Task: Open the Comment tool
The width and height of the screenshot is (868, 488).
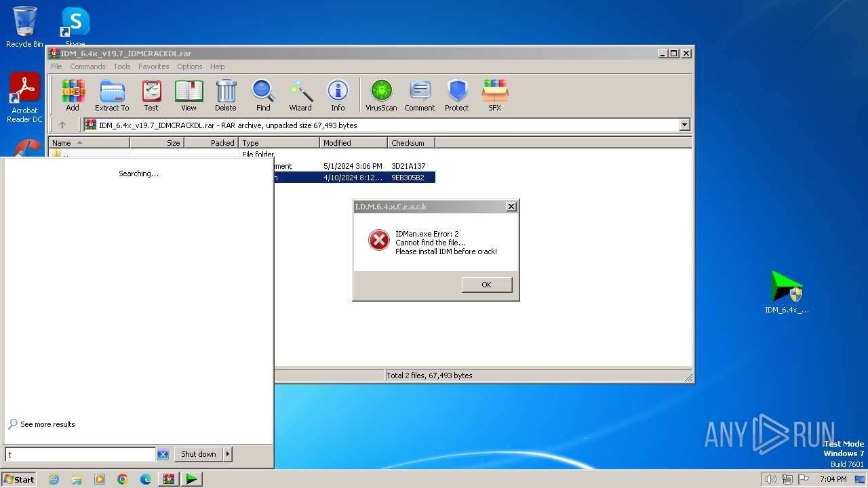Action: coord(420,95)
